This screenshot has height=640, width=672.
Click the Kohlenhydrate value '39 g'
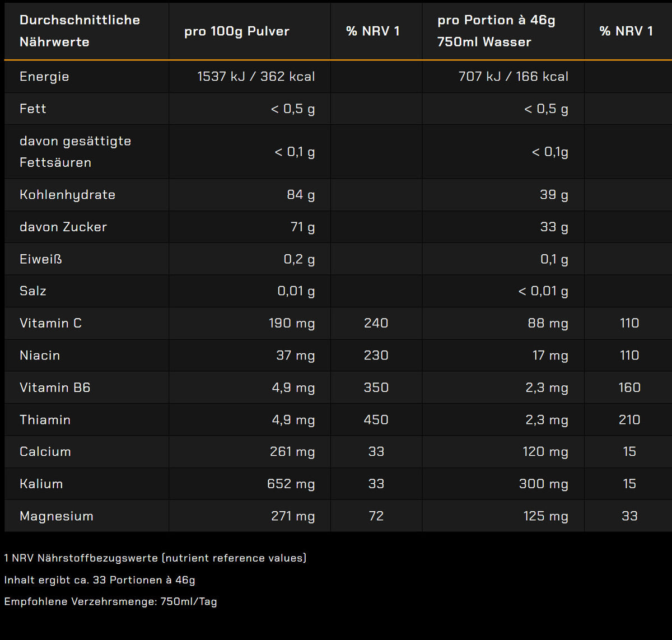pyautogui.click(x=554, y=195)
